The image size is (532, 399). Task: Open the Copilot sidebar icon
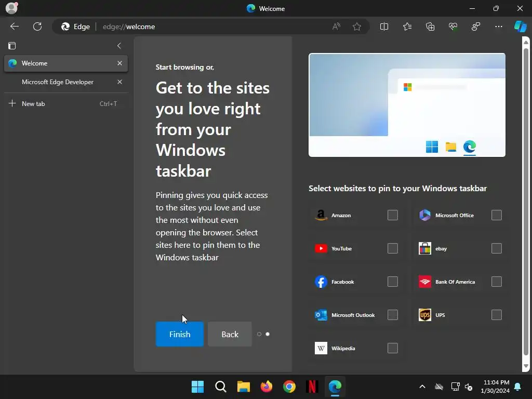tap(520, 26)
